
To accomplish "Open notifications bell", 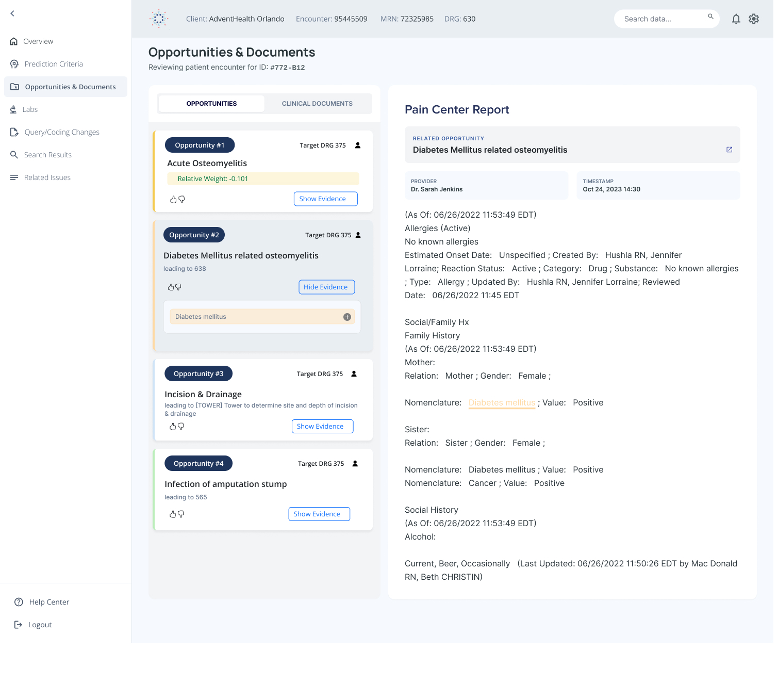I will click(x=736, y=19).
